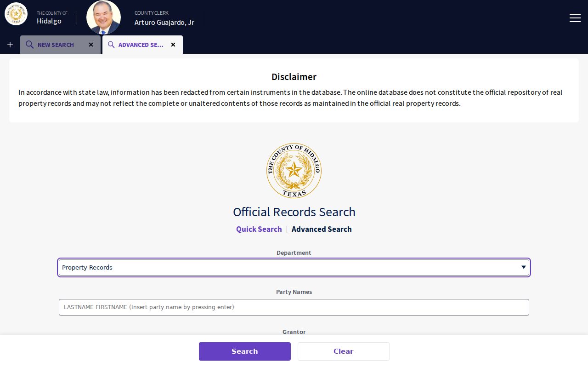Click the Hidalgo County seal in header
588x368 pixels.
click(16, 14)
